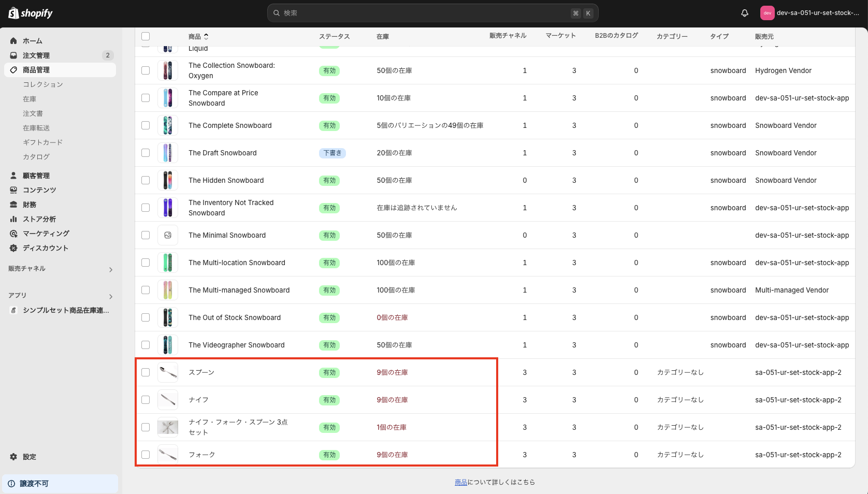
Task: Click Hydrogen Vendor cell
Action: [783, 70]
